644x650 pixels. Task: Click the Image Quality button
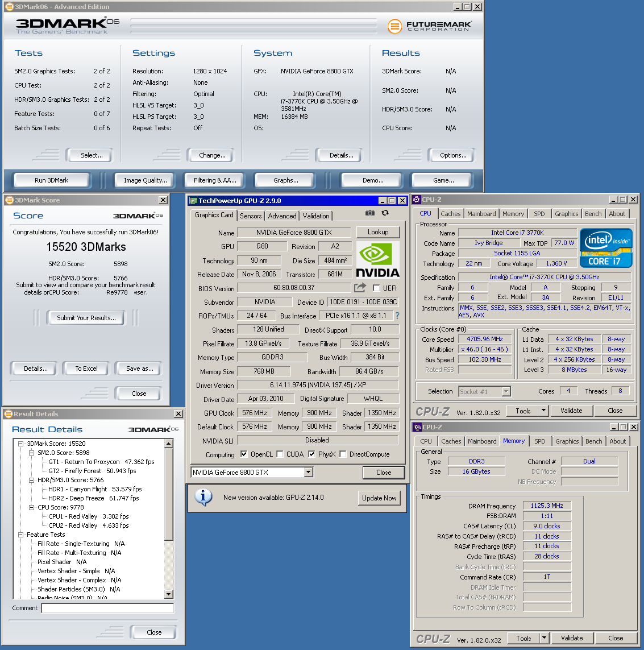(x=146, y=180)
